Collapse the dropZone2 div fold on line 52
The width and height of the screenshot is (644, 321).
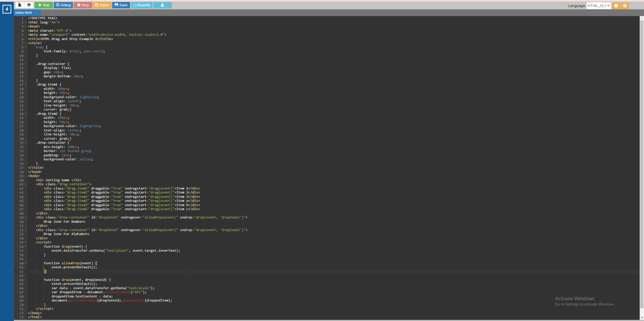(25, 230)
